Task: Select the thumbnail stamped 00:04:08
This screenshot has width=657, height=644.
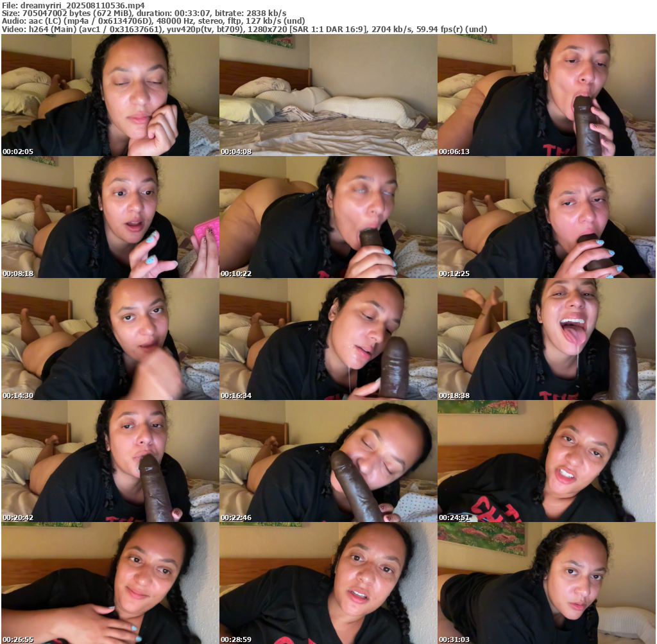Action: 328,95
